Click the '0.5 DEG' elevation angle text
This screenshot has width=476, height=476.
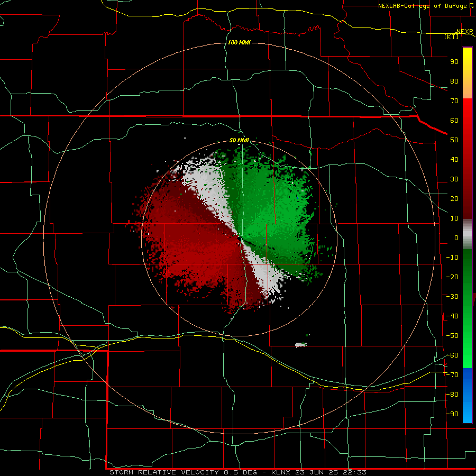coord(241,472)
